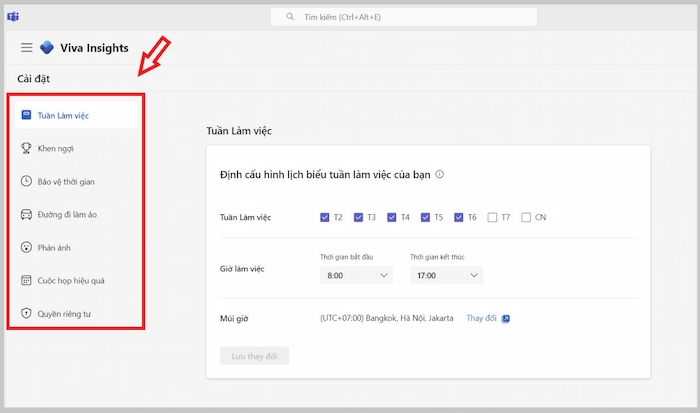The height and width of the screenshot is (413, 700).
Task: Uncheck the T5 workday checkbox
Action: click(425, 217)
